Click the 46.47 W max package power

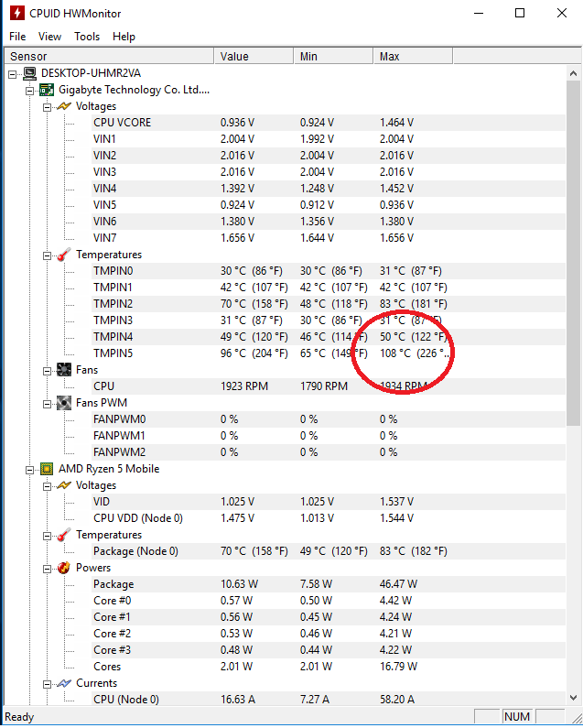pos(398,584)
